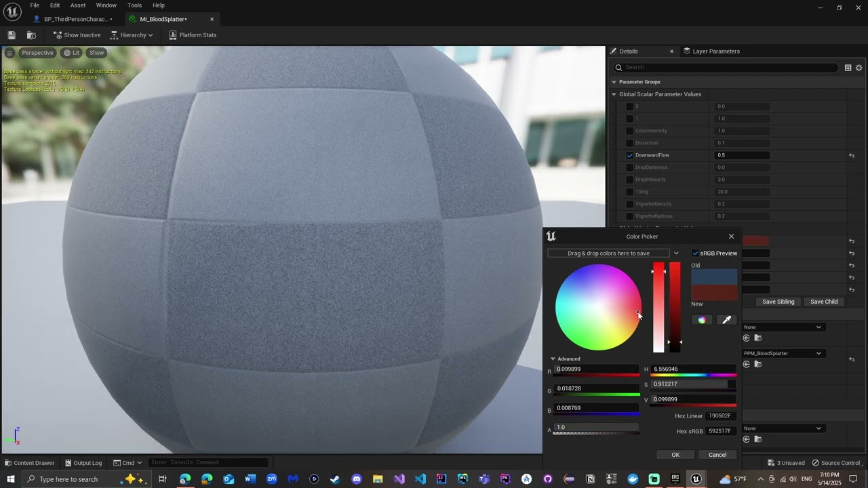This screenshot has height=488, width=868.
Task: Enable the DropDarkness parameter checkbox
Action: click(x=629, y=167)
